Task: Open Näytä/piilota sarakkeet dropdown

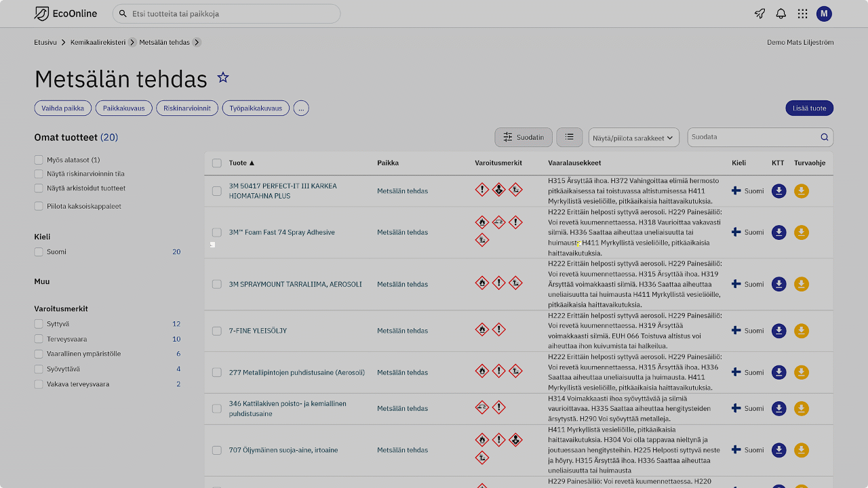Action: coord(634,138)
